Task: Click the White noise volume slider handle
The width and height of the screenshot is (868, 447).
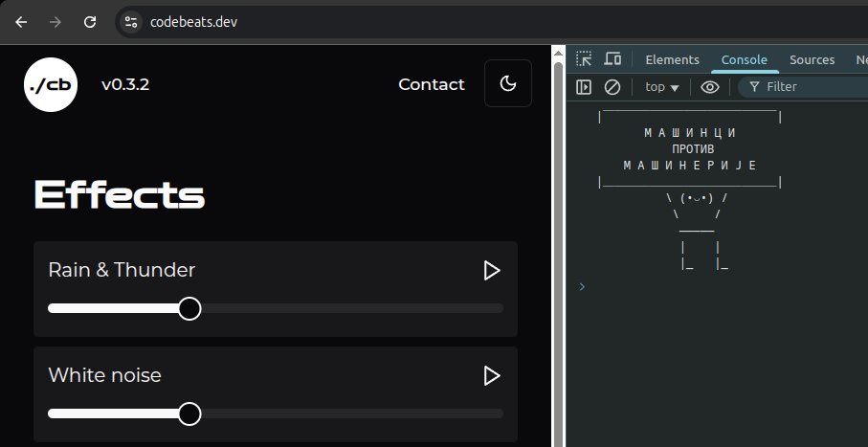Action: point(189,413)
